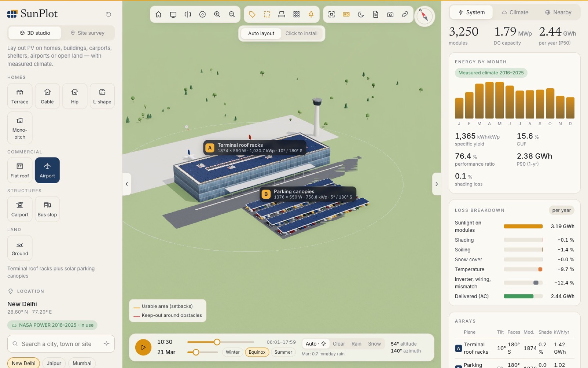Click the module grid icon
This screenshot has width=588, height=368.
296,14
